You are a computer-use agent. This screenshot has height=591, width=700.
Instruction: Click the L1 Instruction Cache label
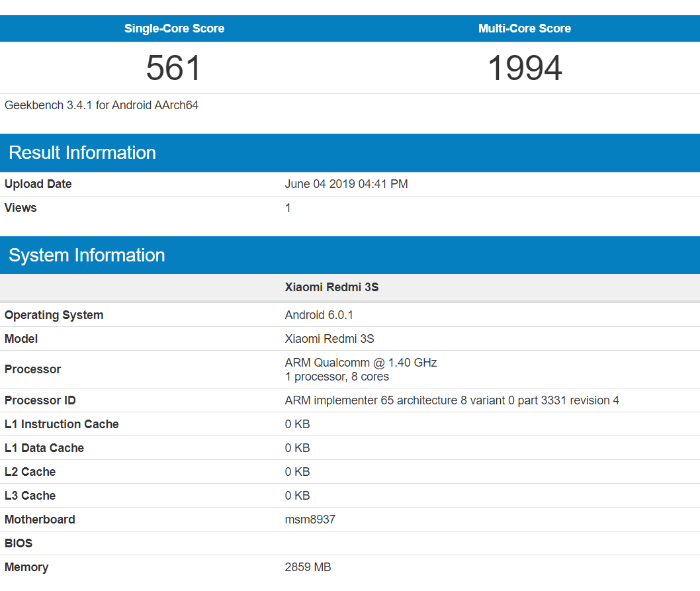click(x=62, y=424)
